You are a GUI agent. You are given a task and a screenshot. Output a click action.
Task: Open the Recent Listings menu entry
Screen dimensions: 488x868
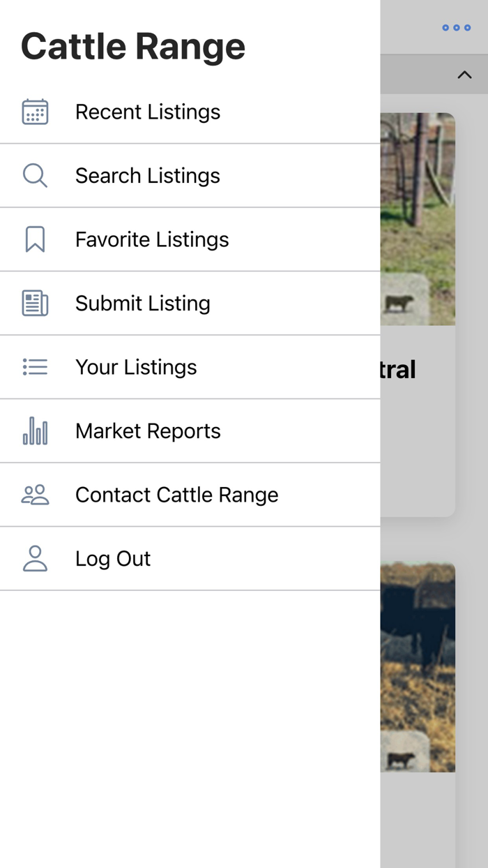coord(148,112)
